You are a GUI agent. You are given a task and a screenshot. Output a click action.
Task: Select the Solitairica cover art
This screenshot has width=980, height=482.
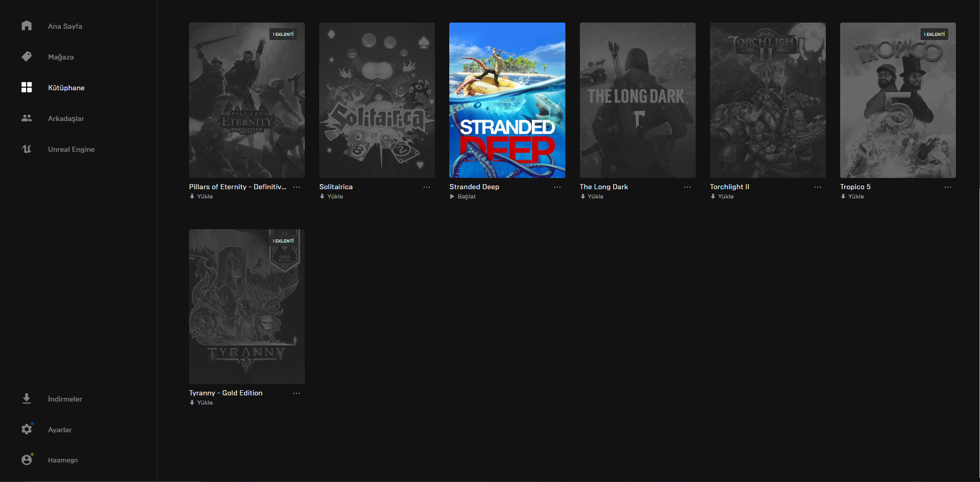coord(377,100)
